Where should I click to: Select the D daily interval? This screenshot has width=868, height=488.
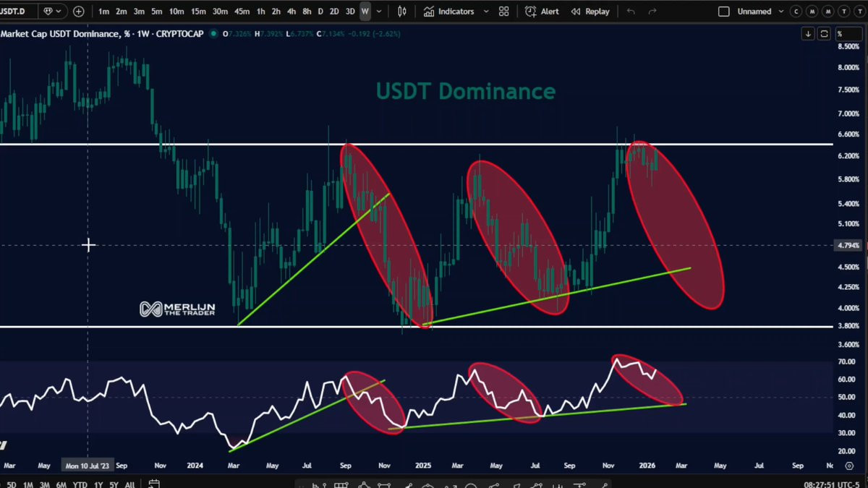pos(320,12)
